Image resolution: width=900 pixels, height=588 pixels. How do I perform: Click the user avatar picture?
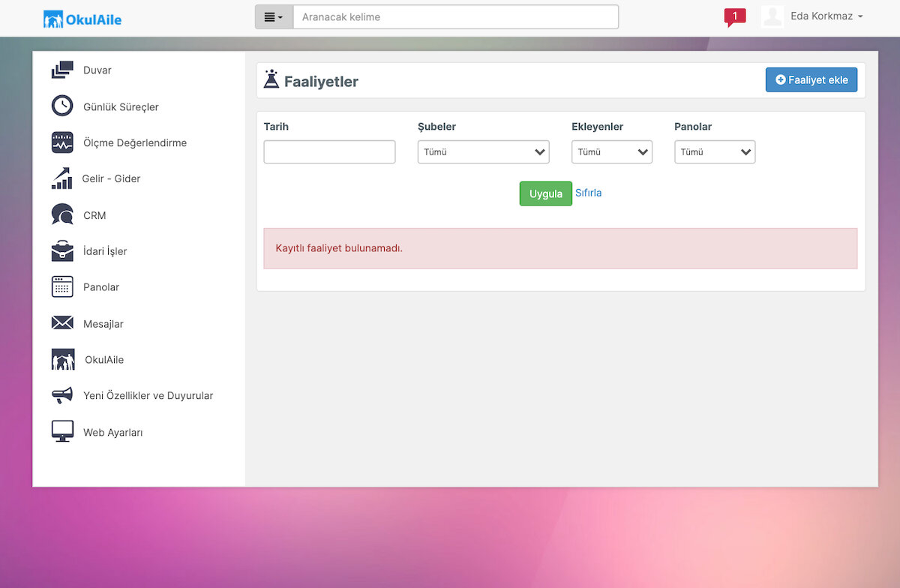click(x=772, y=16)
